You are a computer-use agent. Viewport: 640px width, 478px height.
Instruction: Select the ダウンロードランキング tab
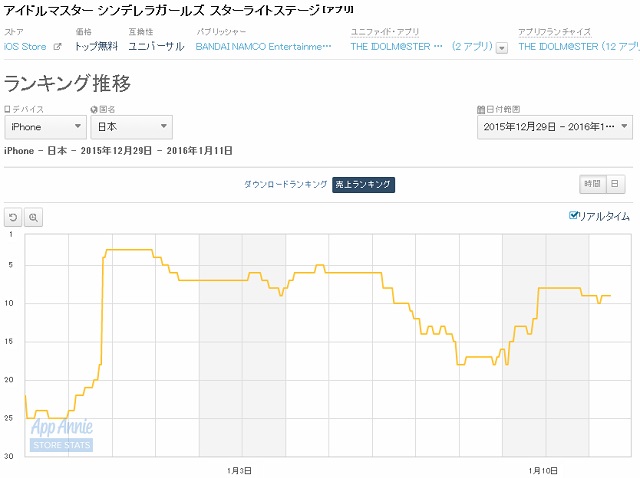click(285, 184)
